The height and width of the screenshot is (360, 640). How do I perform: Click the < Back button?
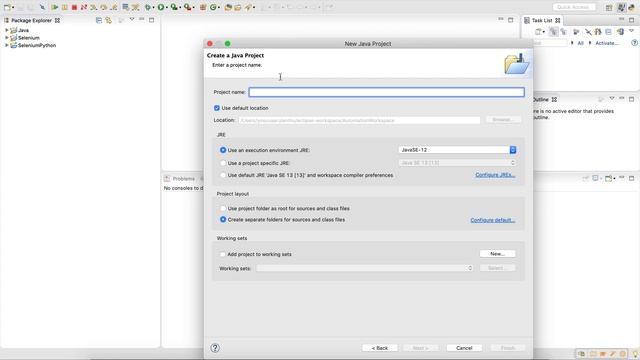(x=380, y=348)
